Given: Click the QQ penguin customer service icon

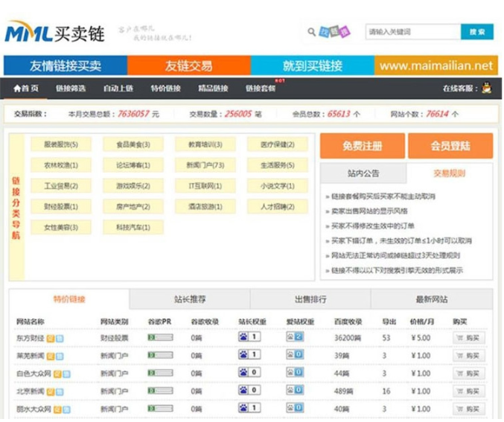Looking at the screenshot, I should tap(485, 88).
